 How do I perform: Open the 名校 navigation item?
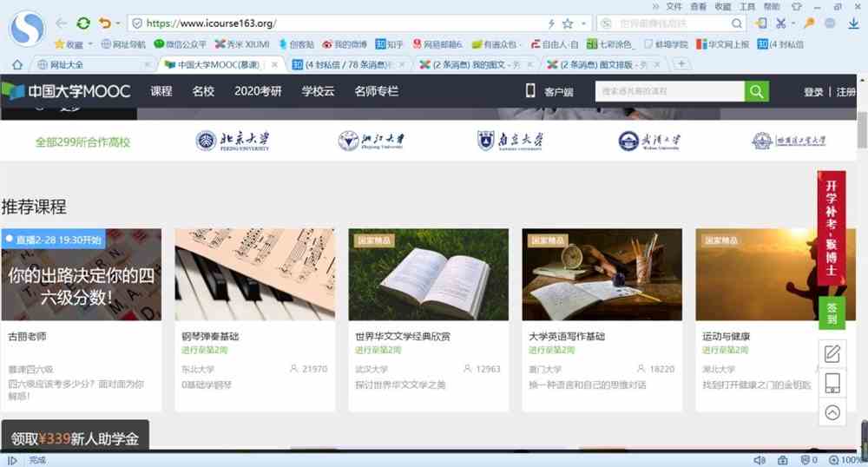tap(203, 91)
